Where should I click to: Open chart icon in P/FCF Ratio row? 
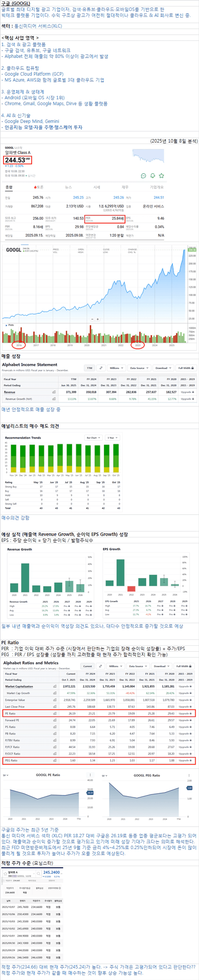55,747
